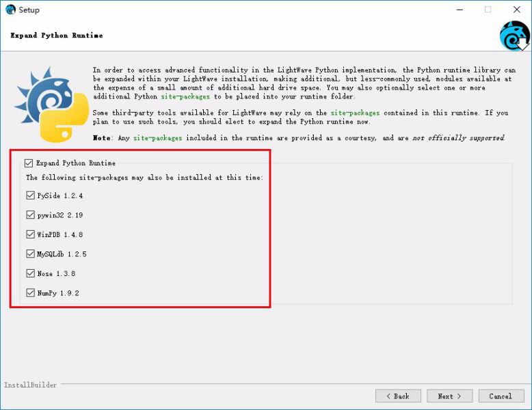532x410 pixels.
Task: Click the LightWave icon in title bar
Action: [10, 10]
